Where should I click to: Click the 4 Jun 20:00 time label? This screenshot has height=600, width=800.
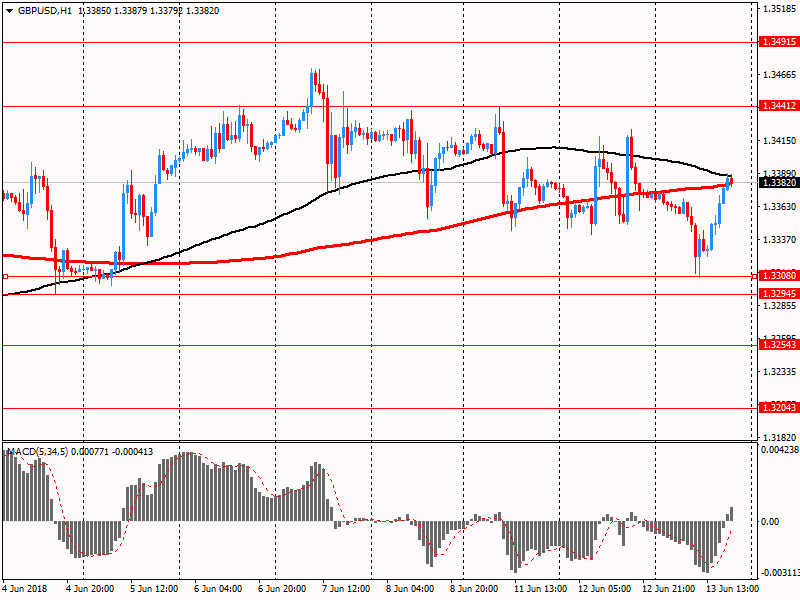coord(90,589)
